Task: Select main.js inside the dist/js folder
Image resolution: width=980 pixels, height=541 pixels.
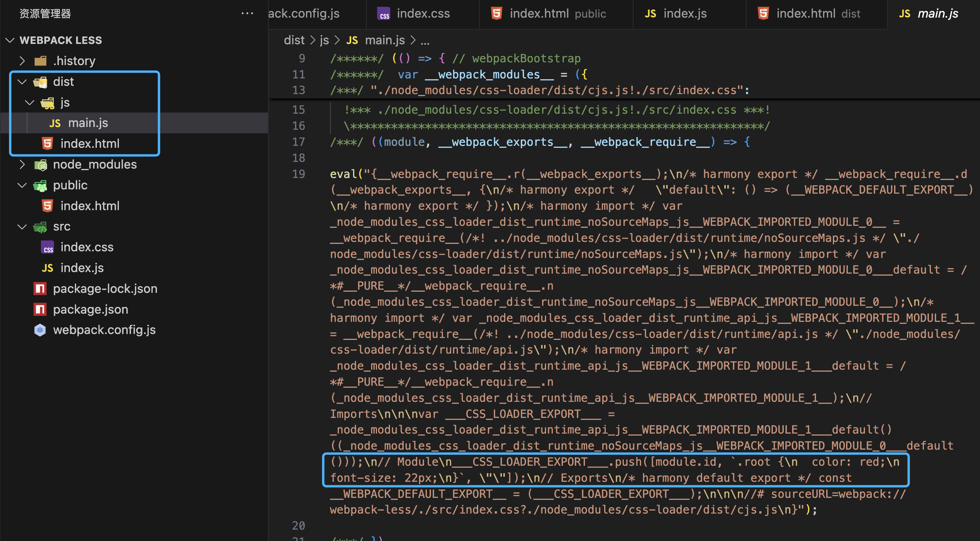Action: [88, 123]
